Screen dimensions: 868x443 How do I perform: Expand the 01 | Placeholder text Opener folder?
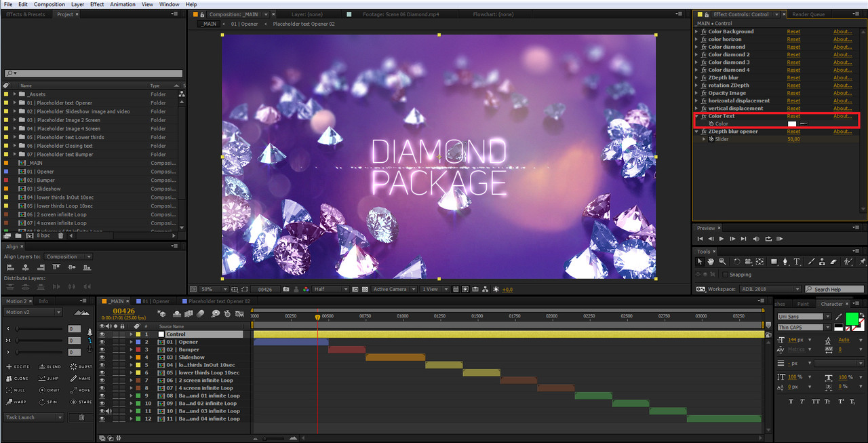point(15,103)
